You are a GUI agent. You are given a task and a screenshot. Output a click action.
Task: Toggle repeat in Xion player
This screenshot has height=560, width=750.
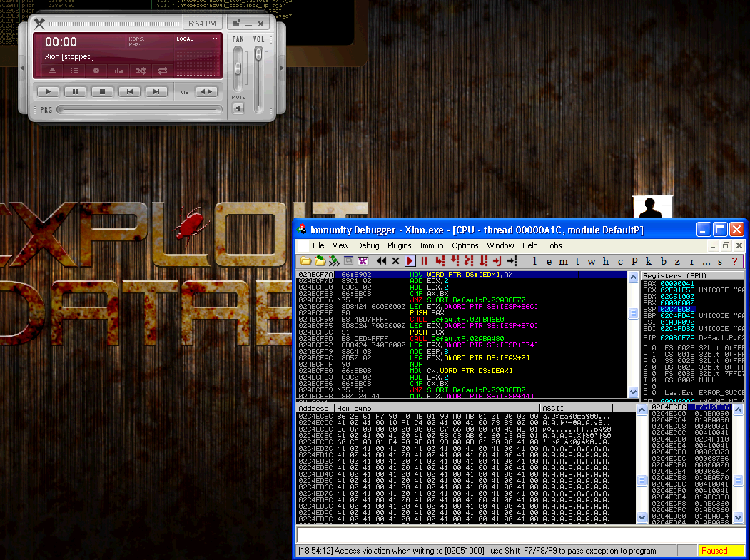click(x=163, y=71)
